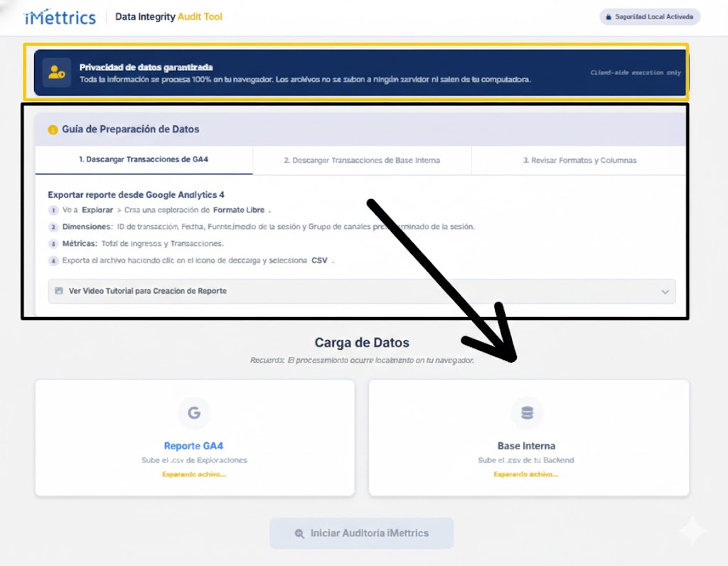Select the Revisar Formatos y Columnas tab
This screenshot has width=728, height=566.
579,161
